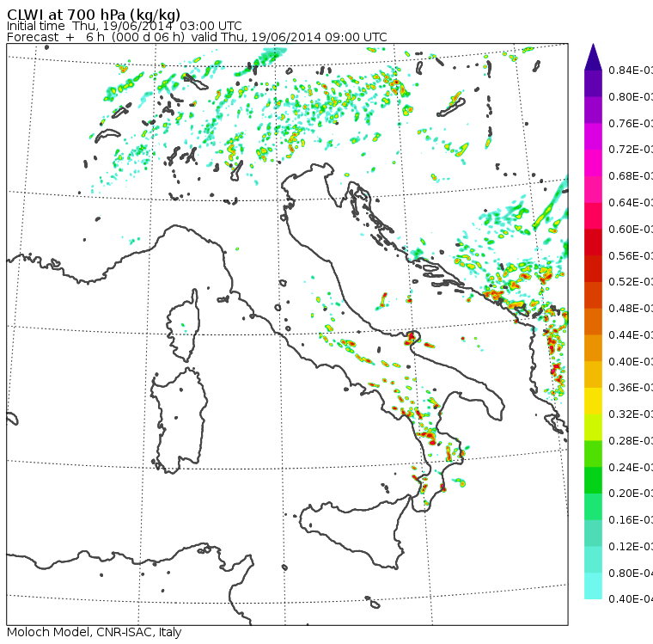Click the "Forecast + 6 h" valid-time line
This screenshot has width=653, height=644.
click(197, 37)
